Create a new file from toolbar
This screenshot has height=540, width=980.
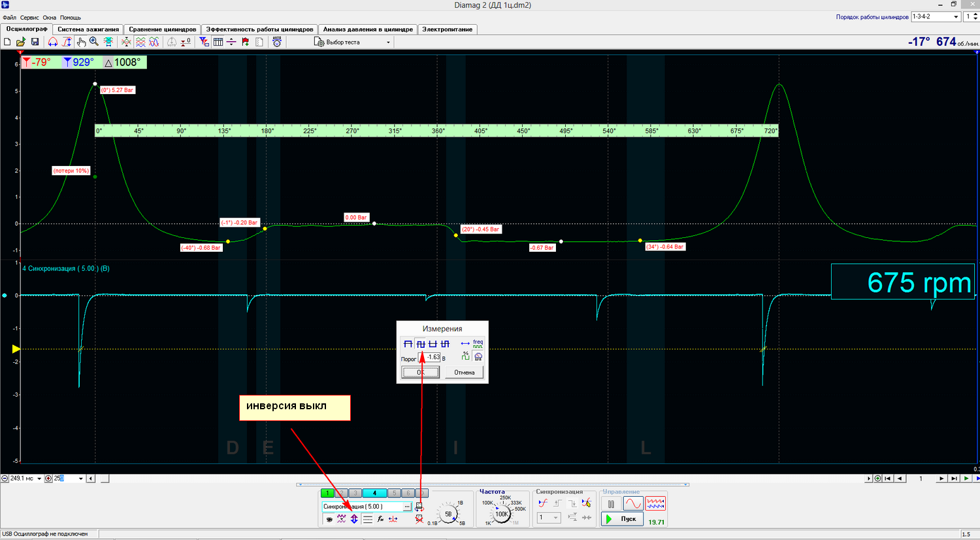coord(7,42)
